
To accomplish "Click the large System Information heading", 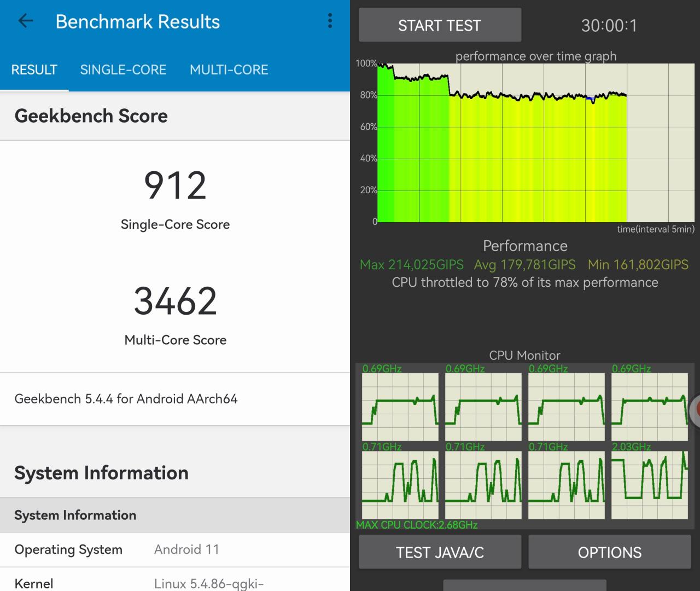I will [x=101, y=473].
